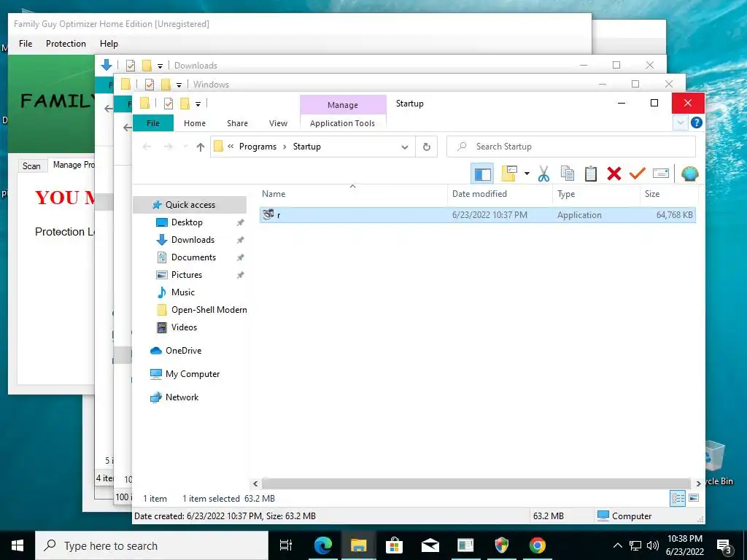Click in the Search Startup field

[x=570, y=147]
